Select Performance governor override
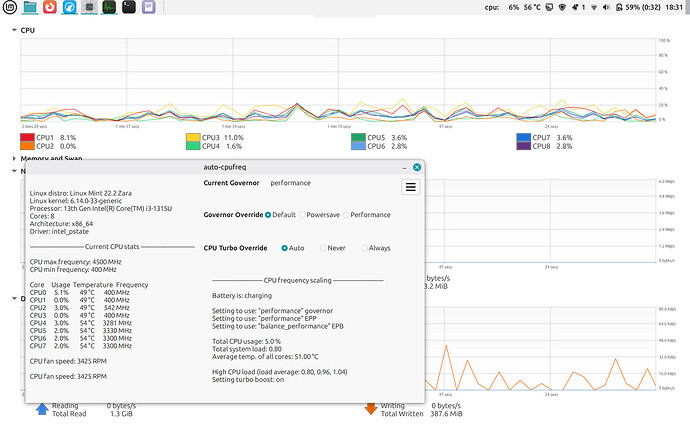This screenshot has height=431, width=690. click(367, 215)
